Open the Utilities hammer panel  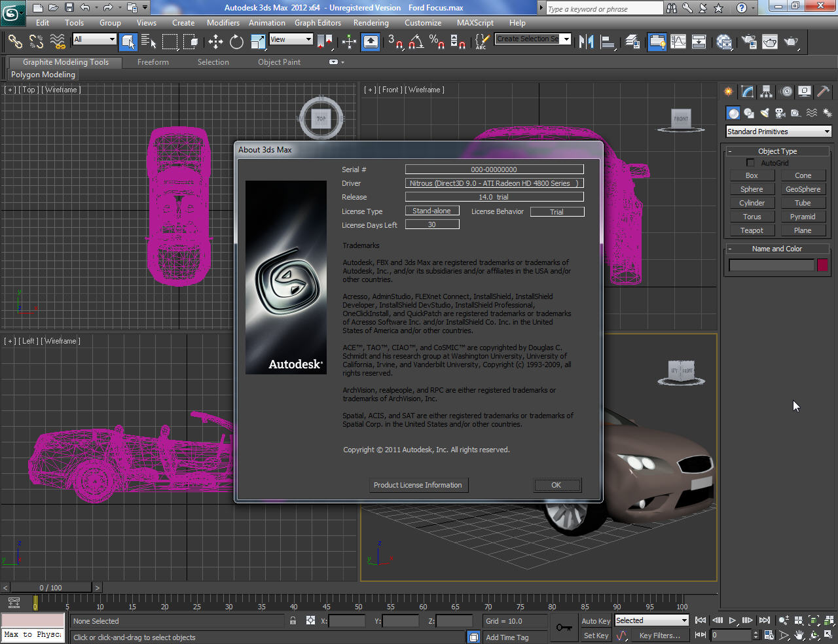pos(824,92)
